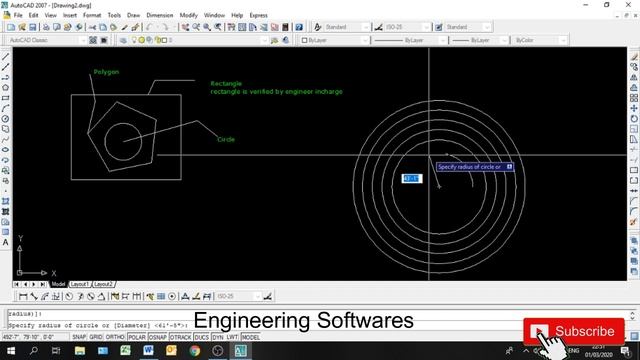Open Word from the taskbar

tap(148, 351)
